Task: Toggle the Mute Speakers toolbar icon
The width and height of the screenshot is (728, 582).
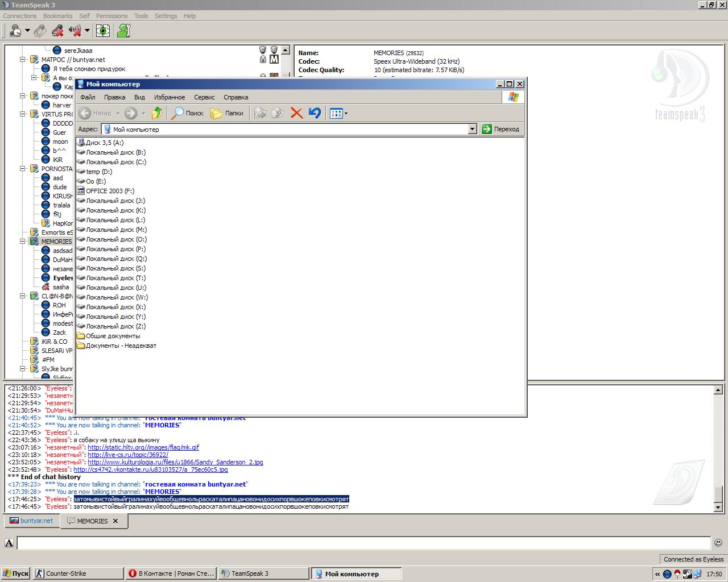Action: point(75,31)
